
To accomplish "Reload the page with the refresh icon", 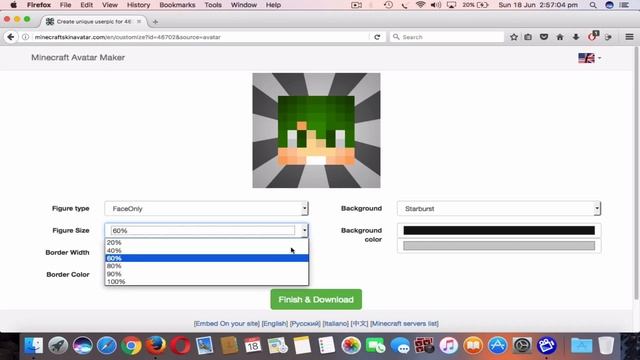I will (377, 37).
